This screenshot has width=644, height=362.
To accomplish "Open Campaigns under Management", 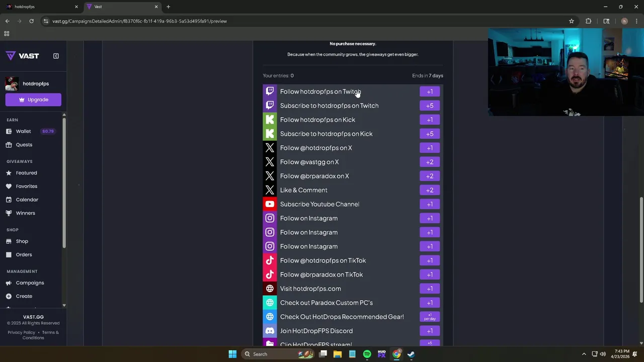I will point(30,283).
